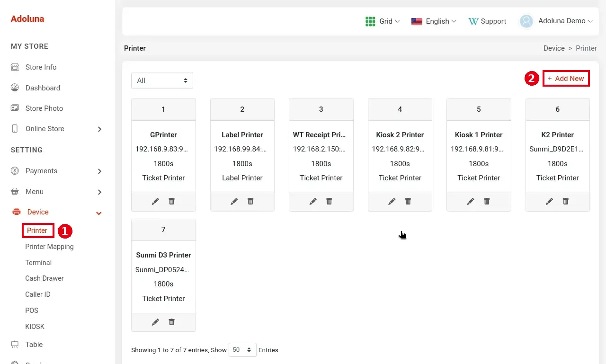Edit the Label Printer card
The image size is (606, 364).
234,201
